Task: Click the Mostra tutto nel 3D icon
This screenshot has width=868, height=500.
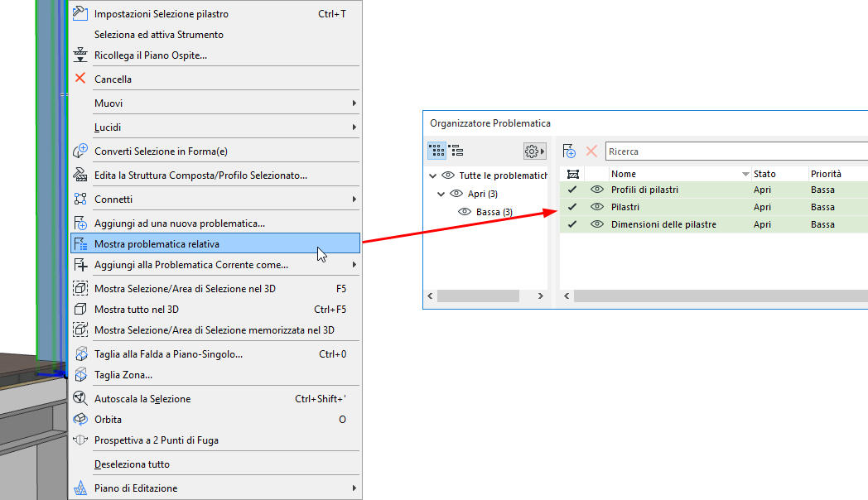Action: (80, 309)
